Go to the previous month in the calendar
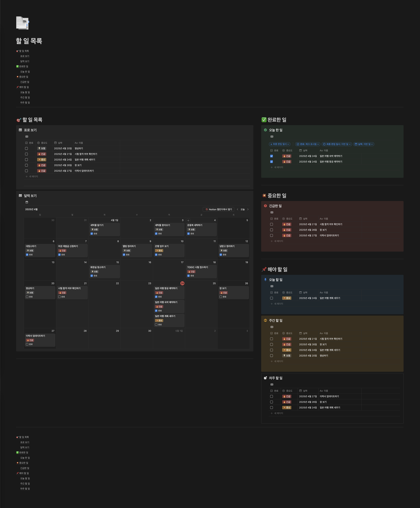 point(237,209)
